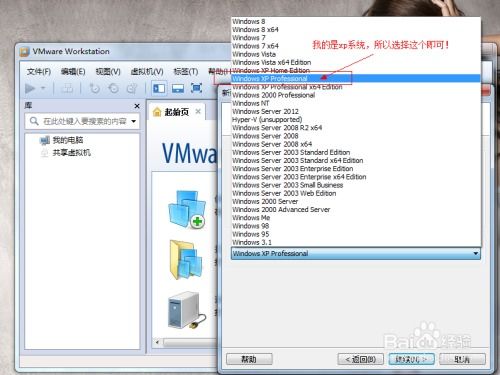Open the library search dropdown arrow

pyautogui.click(x=134, y=121)
